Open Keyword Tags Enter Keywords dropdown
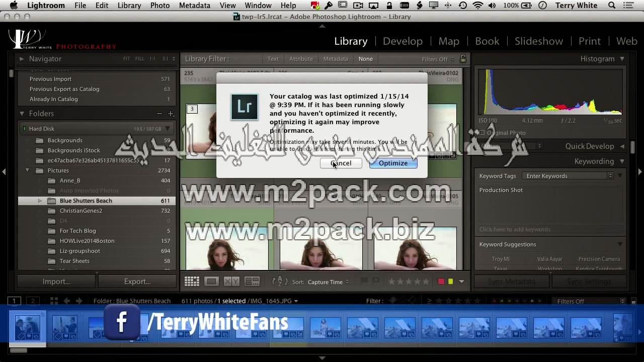Image resolution: width=644 pixels, height=362 pixels. 568,176
